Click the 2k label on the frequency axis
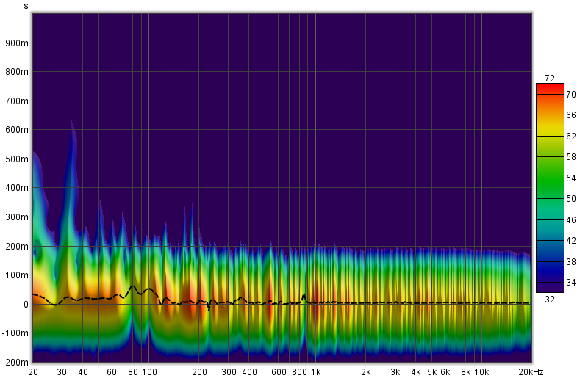588x381 pixels. pos(366,372)
